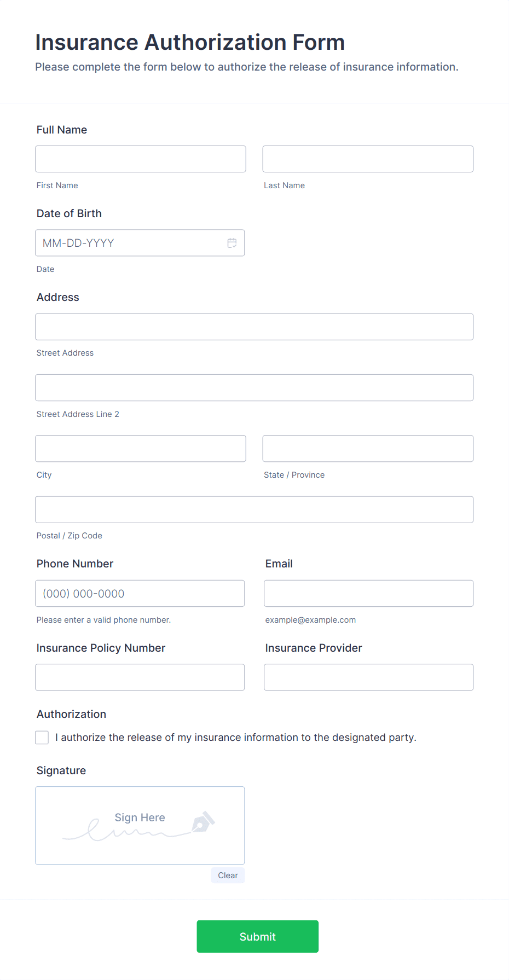The width and height of the screenshot is (509, 980).
Task: Check the insurance release authorization checkbox
Action: coord(42,737)
